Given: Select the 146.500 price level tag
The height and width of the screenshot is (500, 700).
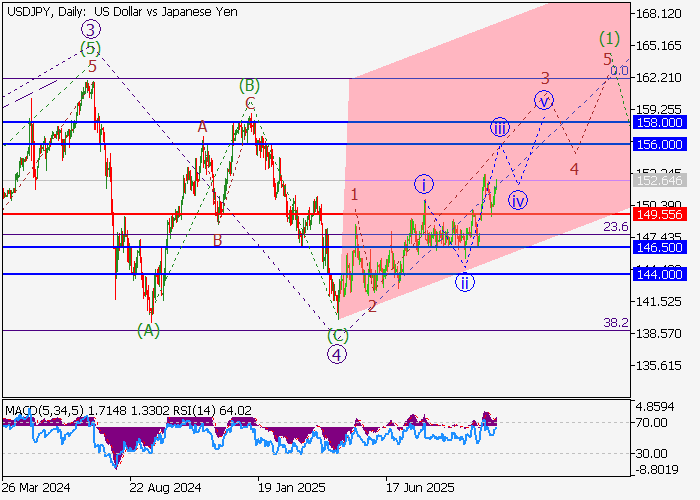Looking at the screenshot, I should click(657, 246).
